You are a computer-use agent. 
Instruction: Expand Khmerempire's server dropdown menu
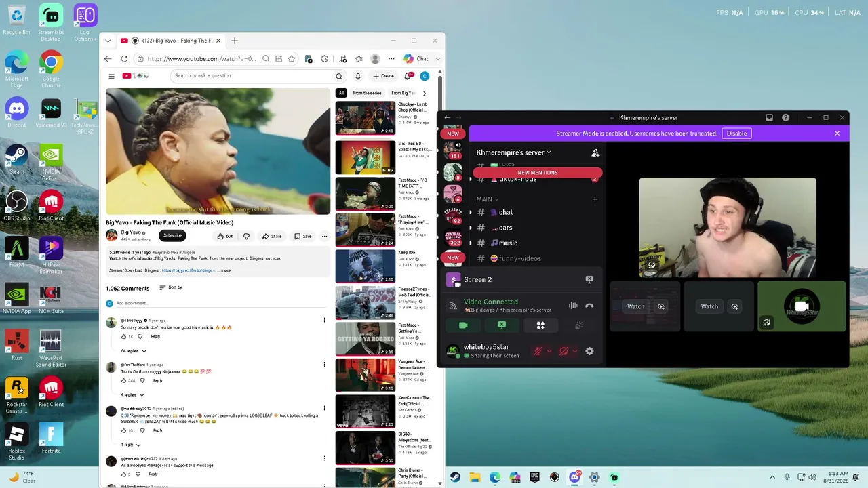coord(513,153)
